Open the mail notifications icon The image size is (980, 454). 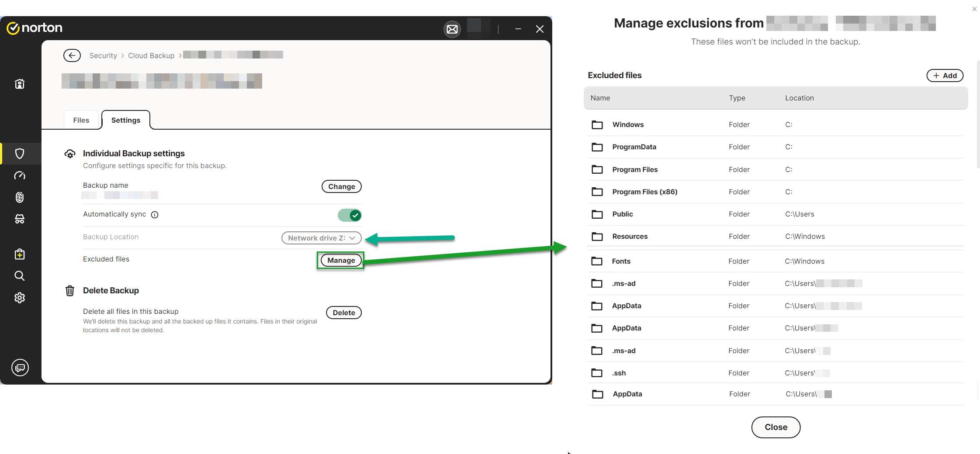click(452, 29)
